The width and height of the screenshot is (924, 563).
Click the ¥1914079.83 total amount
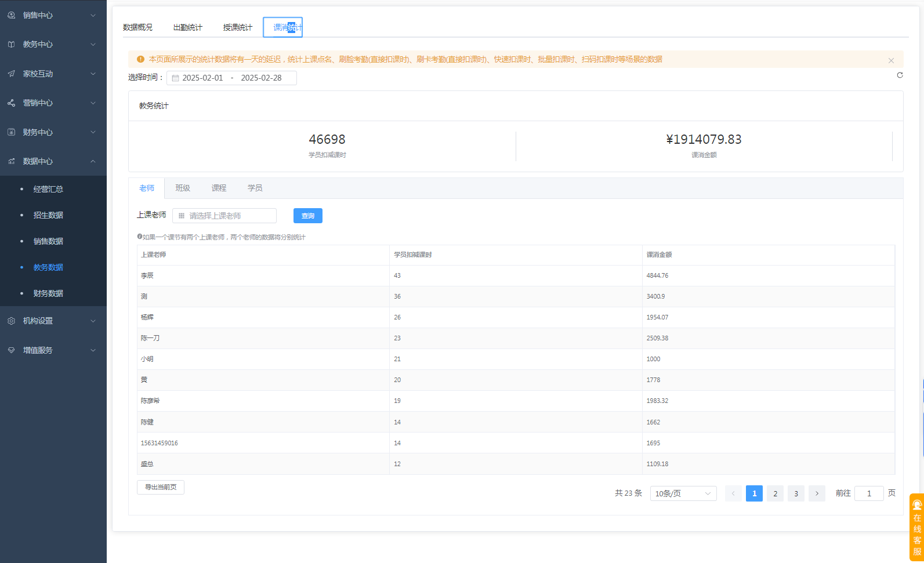click(704, 139)
